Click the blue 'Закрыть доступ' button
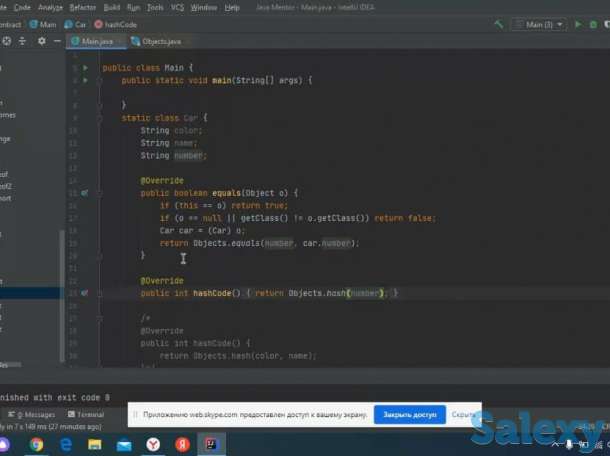The height and width of the screenshot is (456, 610). point(409,414)
